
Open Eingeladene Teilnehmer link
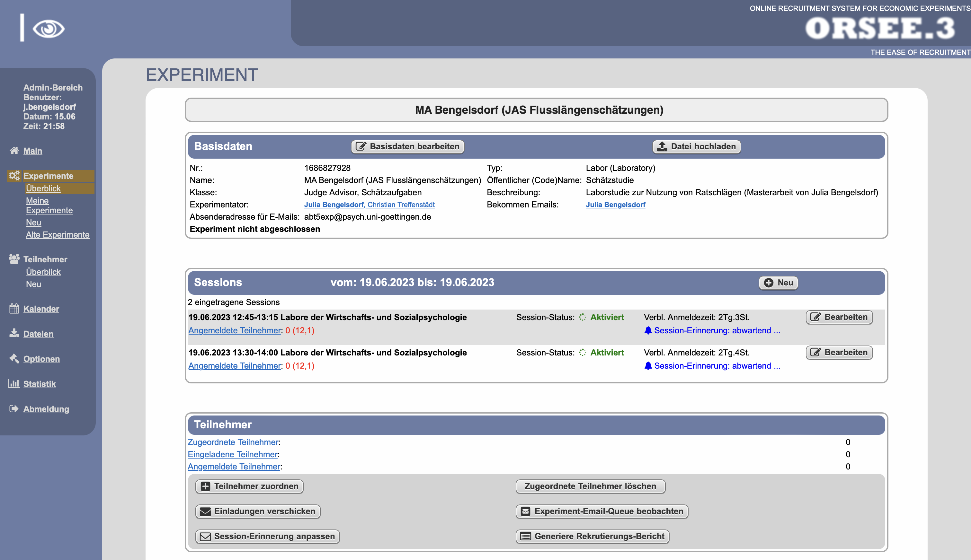(232, 454)
